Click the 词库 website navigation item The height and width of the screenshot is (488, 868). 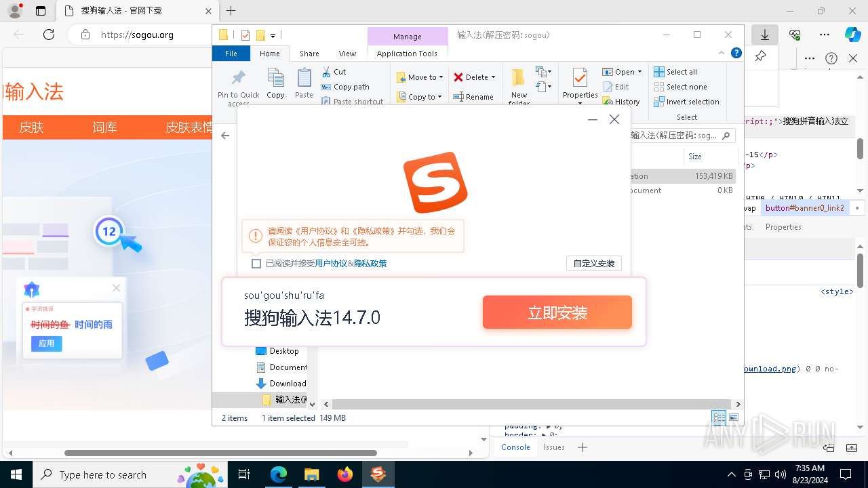(104, 127)
